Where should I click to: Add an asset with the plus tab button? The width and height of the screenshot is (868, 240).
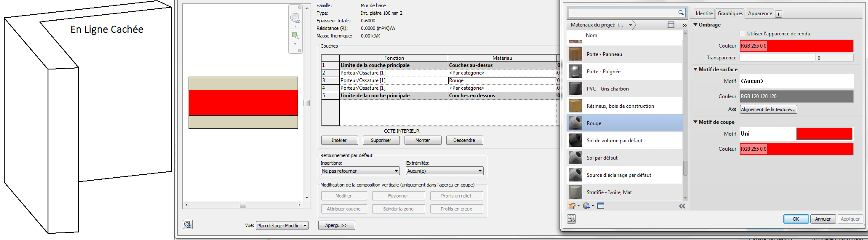click(x=779, y=14)
